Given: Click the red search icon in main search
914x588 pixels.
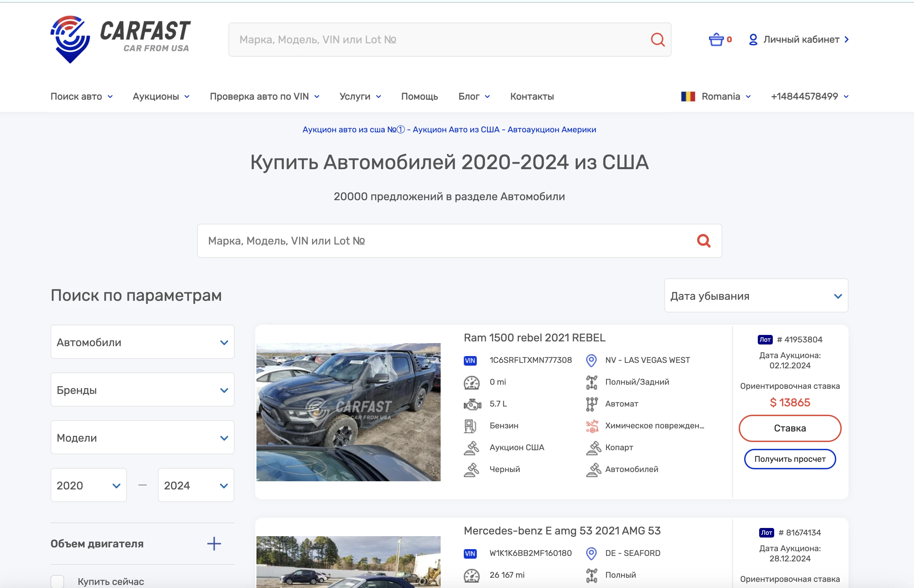Looking at the screenshot, I should coord(704,240).
